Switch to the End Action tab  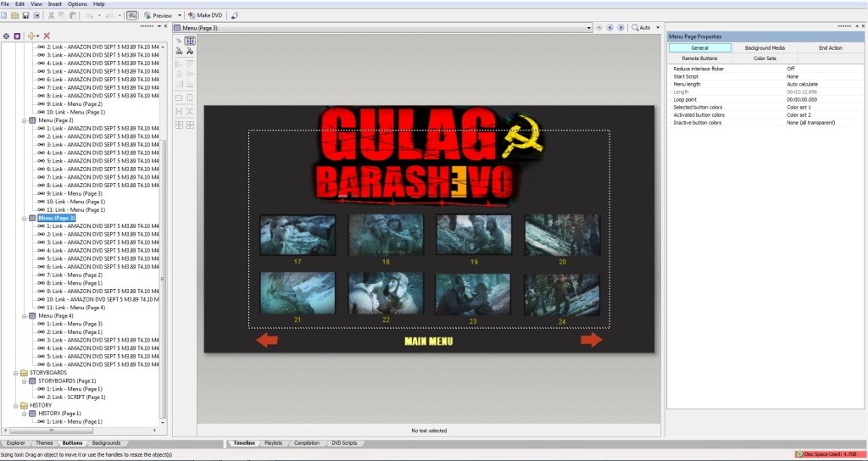[831, 48]
